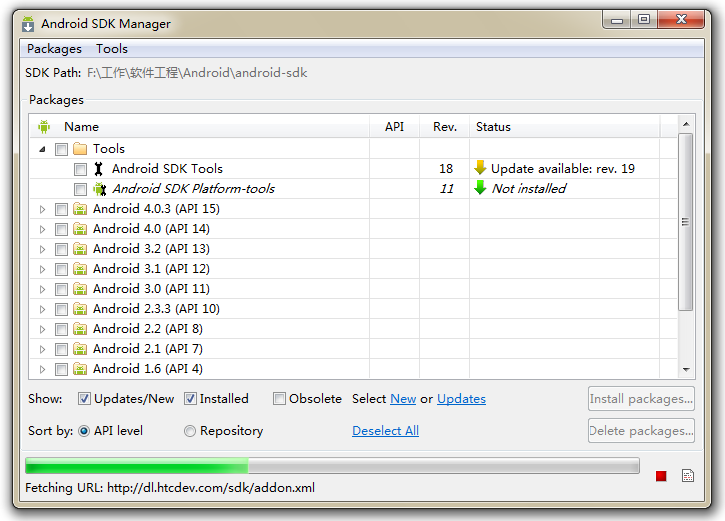Click the green not-installed arrow icon
The image size is (725, 521).
pos(480,188)
